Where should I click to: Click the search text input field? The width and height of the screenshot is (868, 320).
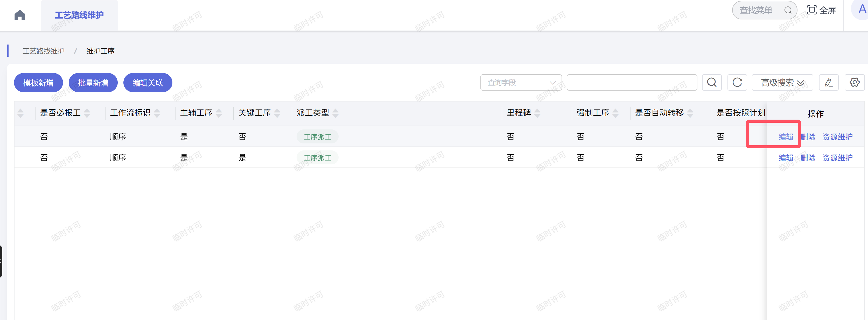(632, 82)
